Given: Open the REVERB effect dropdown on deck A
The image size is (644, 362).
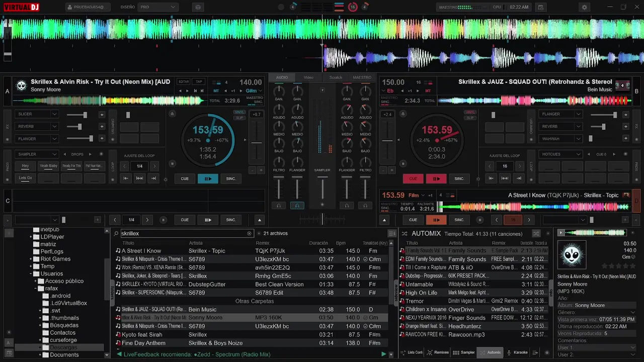Looking at the screenshot, I should point(36,127).
